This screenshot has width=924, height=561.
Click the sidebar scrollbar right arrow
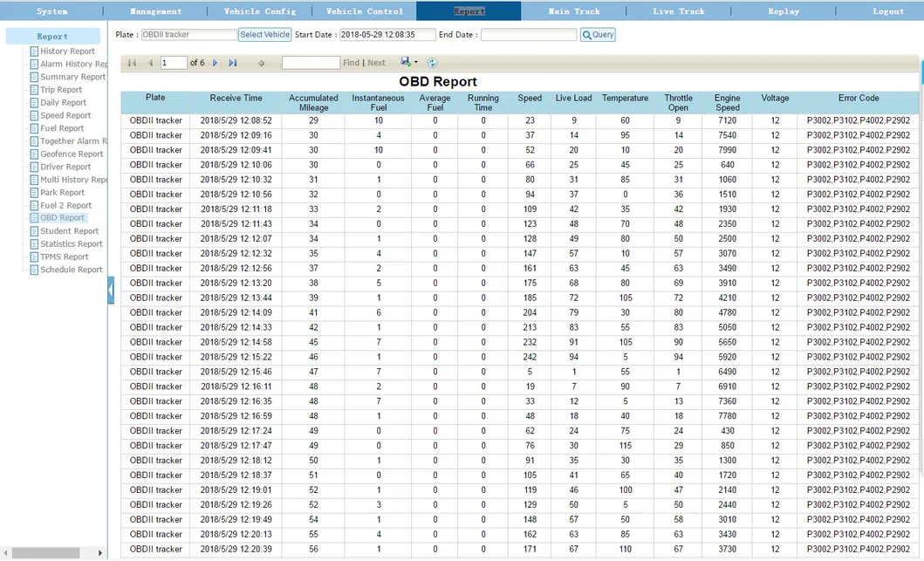coord(100,553)
